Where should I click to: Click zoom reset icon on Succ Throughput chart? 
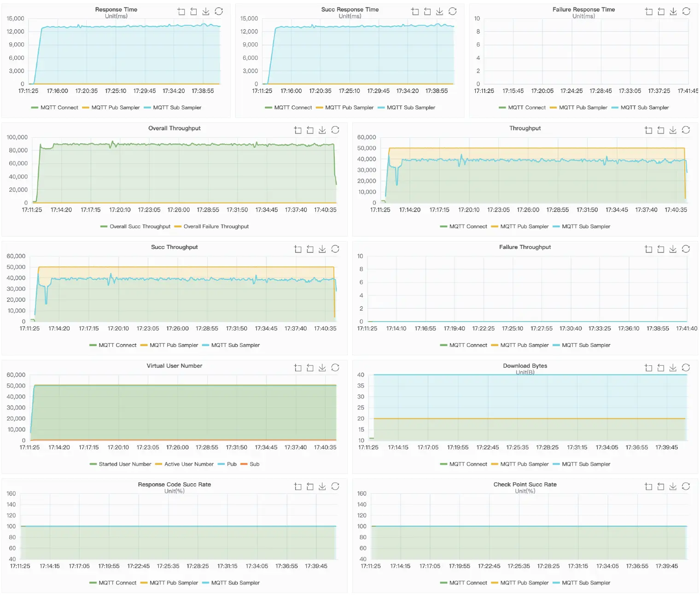pos(310,249)
